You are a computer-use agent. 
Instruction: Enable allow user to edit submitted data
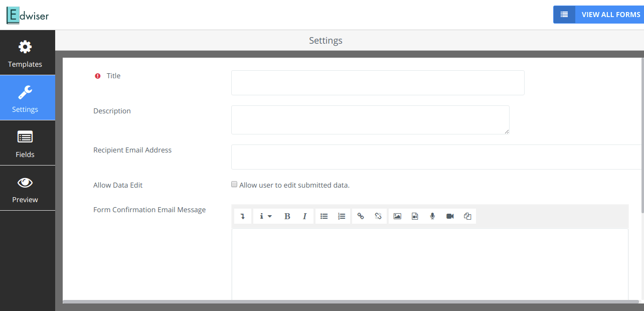pos(234,184)
